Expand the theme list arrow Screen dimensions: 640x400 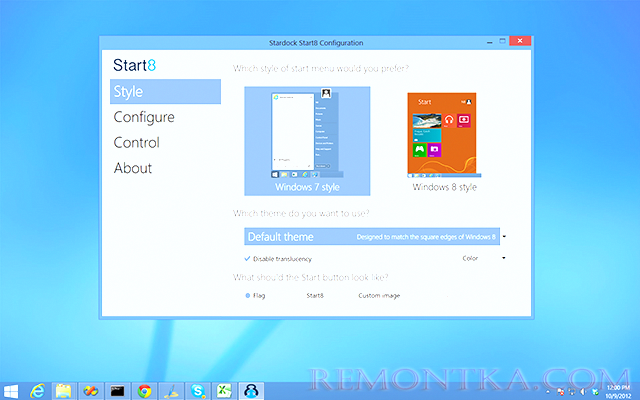[504, 237]
